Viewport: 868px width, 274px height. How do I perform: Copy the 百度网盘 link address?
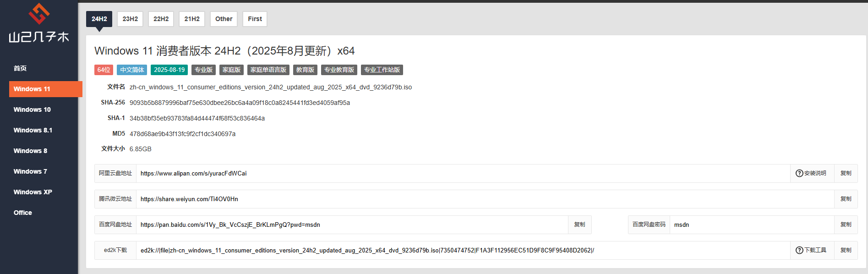tap(579, 225)
